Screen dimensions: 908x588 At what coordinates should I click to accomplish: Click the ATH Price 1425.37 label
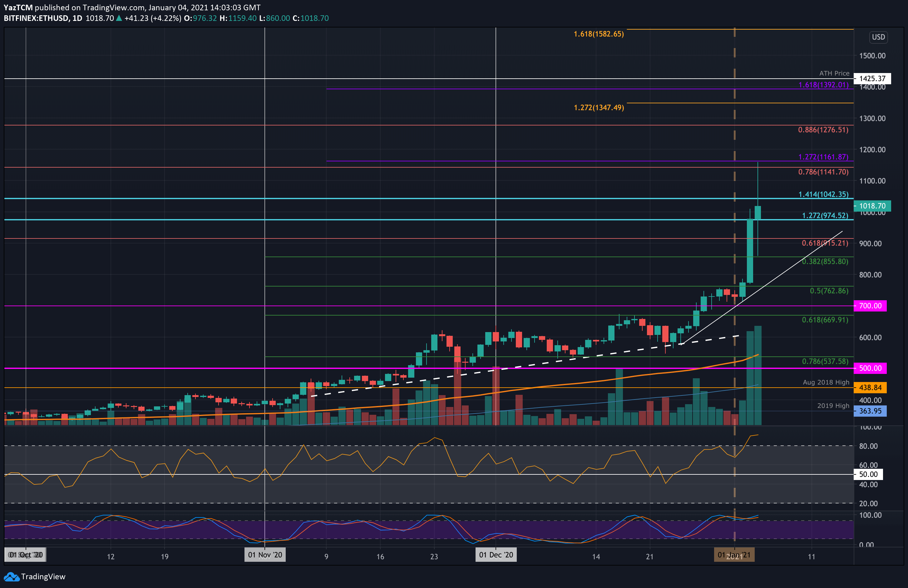click(872, 79)
